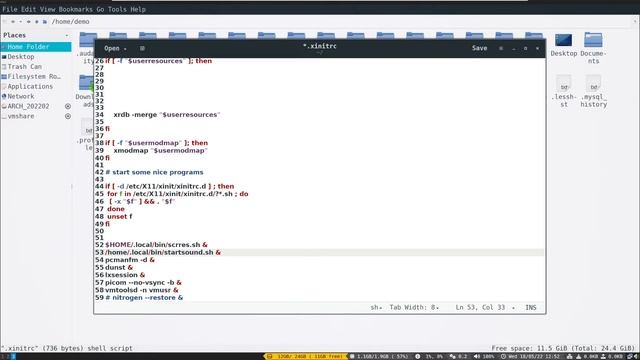Click the Open button in the text editor
Viewport: 640px width, 360px height.
click(111, 48)
